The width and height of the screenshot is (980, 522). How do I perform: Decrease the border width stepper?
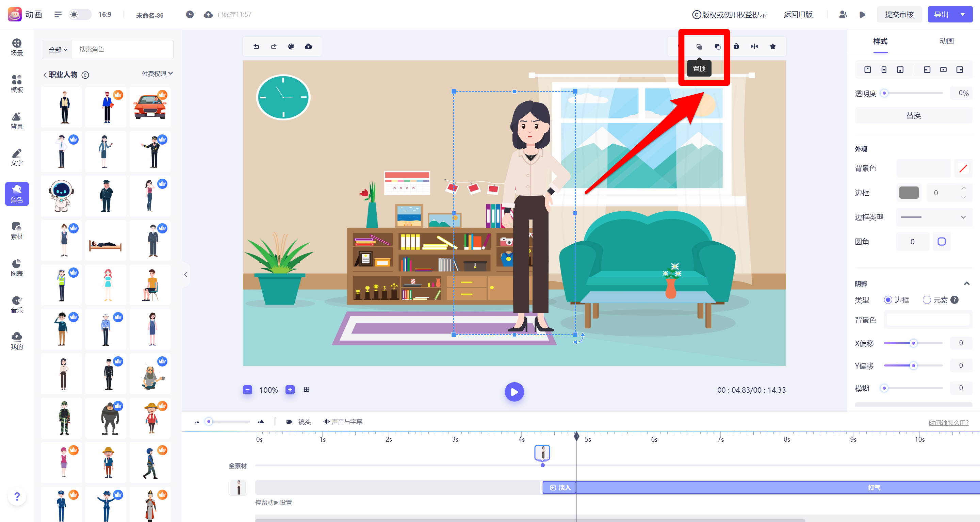tap(964, 197)
